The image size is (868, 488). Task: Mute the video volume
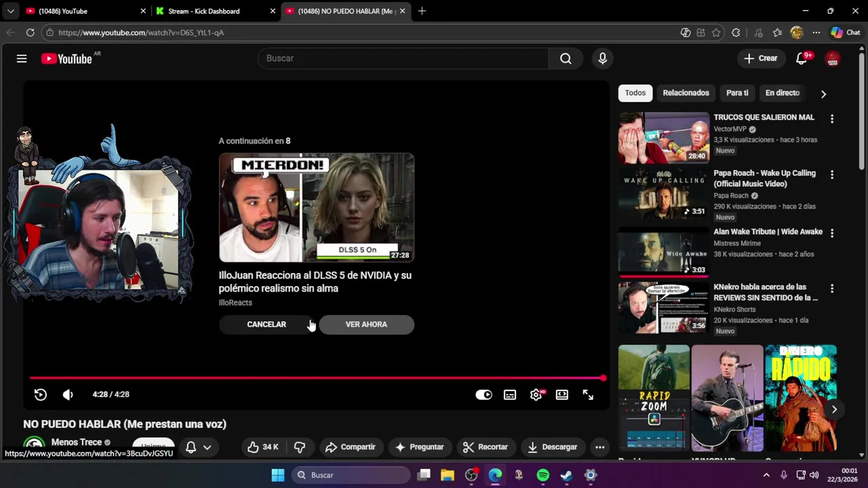[x=68, y=394]
